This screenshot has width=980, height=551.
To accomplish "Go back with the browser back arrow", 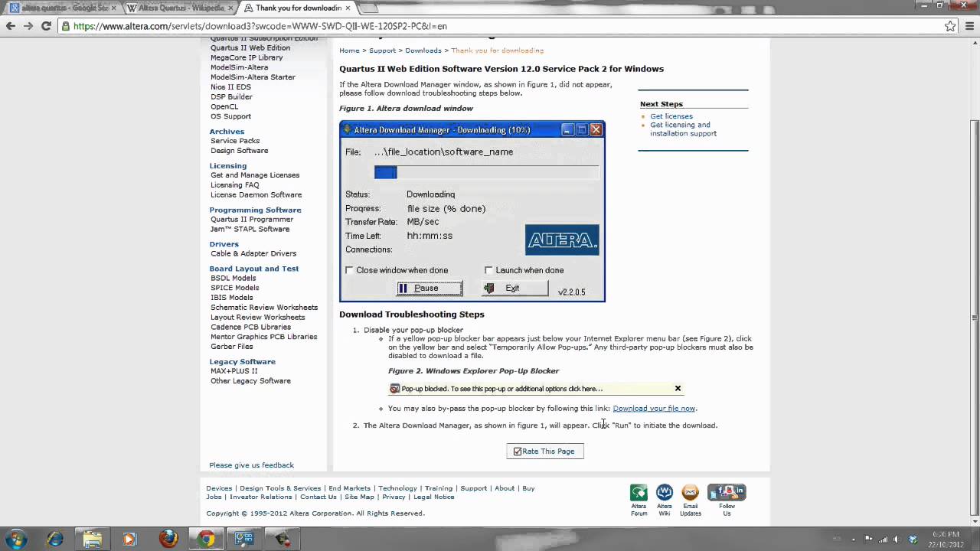I will click(x=10, y=25).
